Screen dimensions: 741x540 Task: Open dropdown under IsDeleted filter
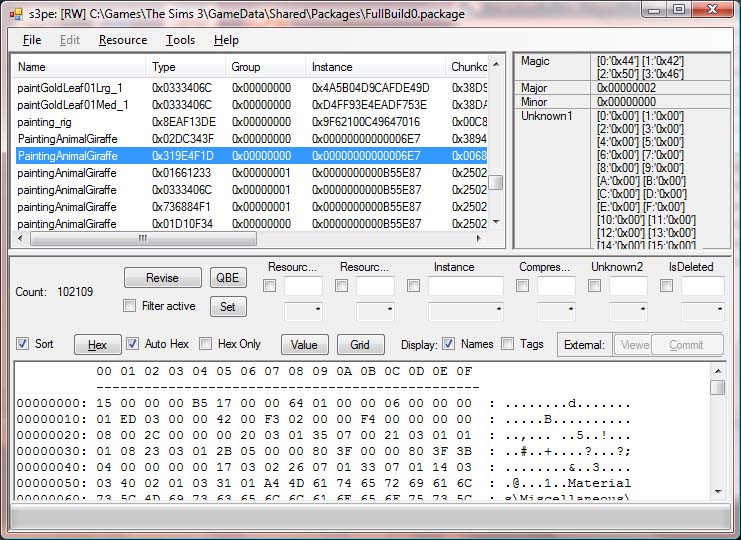click(703, 311)
